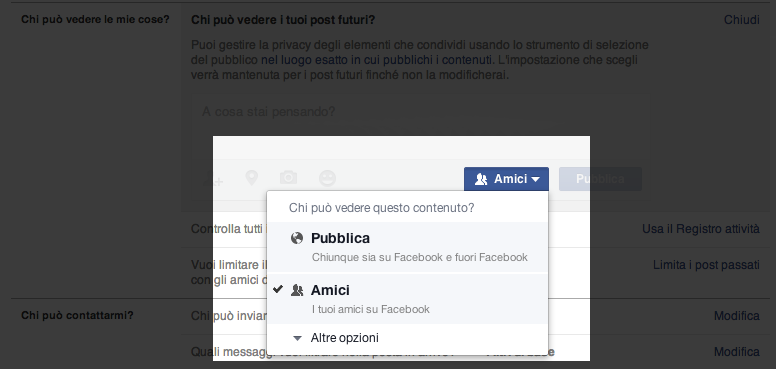
Task: Click 'Chi può vedere i tuoi post futuri?' heading
Action: pos(283,20)
